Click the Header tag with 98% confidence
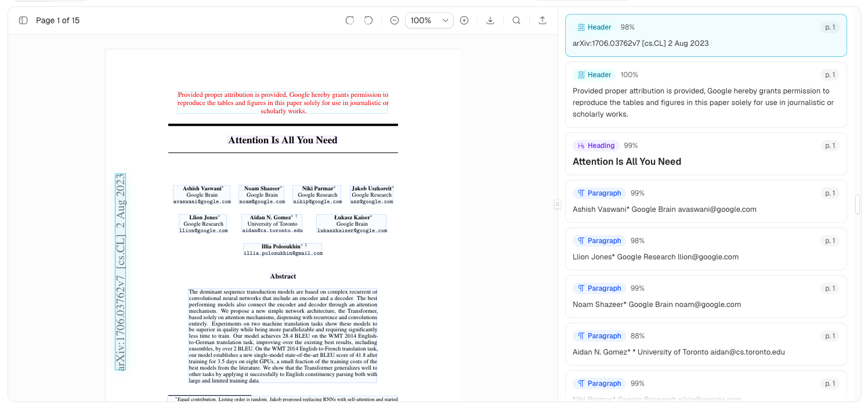The height and width of the screenshot is (412, 868). point(594,27)
